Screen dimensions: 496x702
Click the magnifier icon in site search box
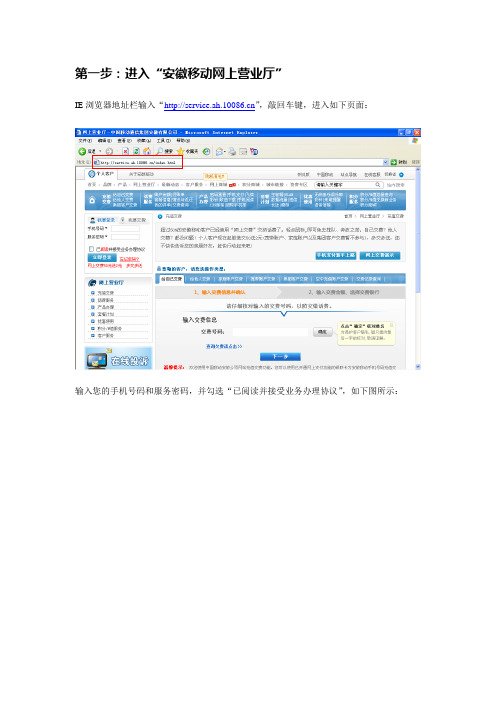point(378,184)
